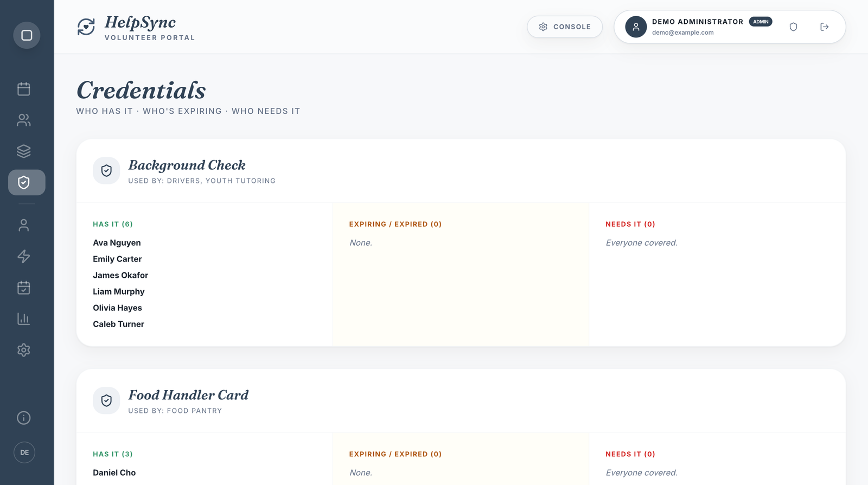Click Background Check EXPIRING / EXPIRED (0) header
Viewport: 868px width, 485px height.
click(395, 224)
